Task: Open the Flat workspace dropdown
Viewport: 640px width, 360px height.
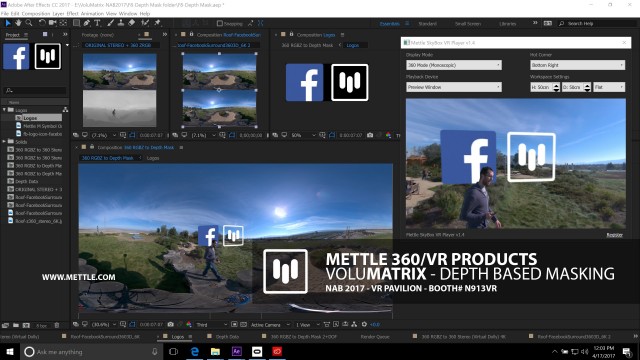Action: point(609,87)
